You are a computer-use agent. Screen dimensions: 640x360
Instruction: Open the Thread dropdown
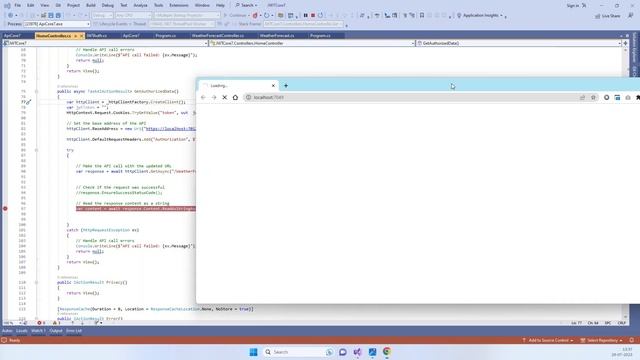pyautogui.click(x=181, y=24)
